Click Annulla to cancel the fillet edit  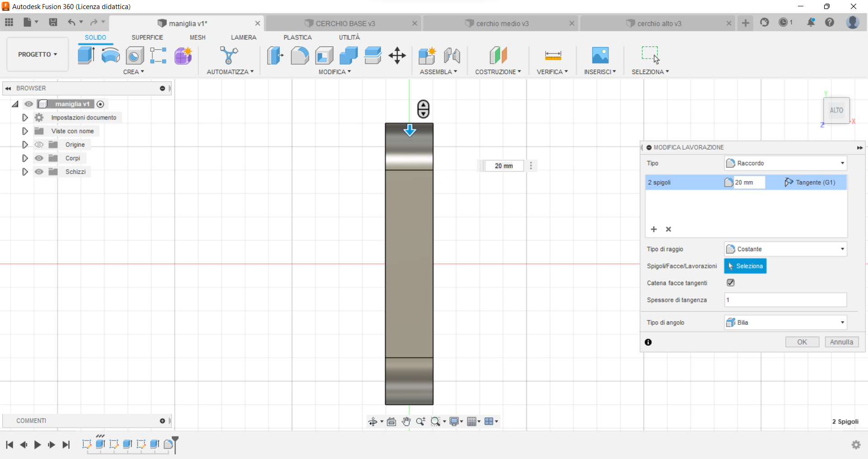(841, 342)
